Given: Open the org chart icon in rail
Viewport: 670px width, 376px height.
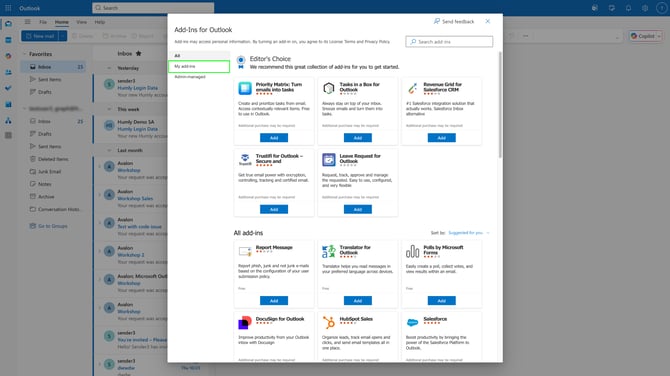Looking at the screenshot, I should point(8,121).
